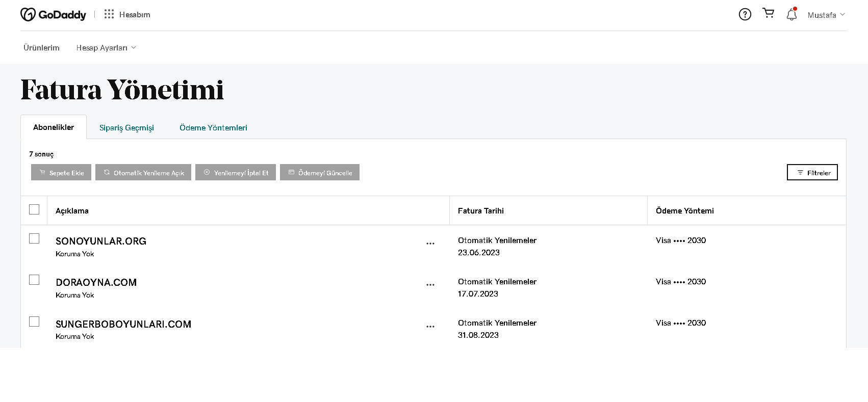The image size is (868, 402).
Task: Click Otomatik Yenileme Açık button
Action: pos(143,172)
